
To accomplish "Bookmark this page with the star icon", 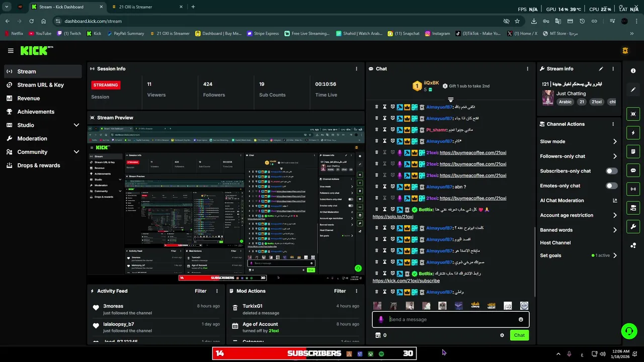I will tap(517, 21).
